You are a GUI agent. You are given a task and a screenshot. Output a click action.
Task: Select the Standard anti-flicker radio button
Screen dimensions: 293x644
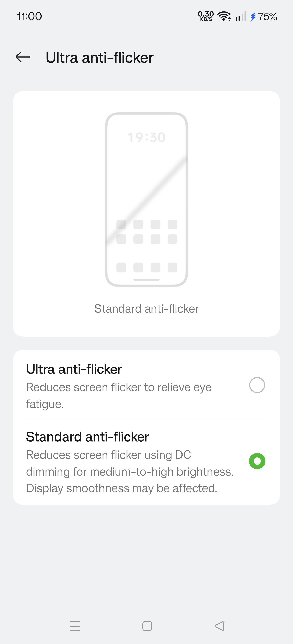pyautogui.click(x=257, y=461)
